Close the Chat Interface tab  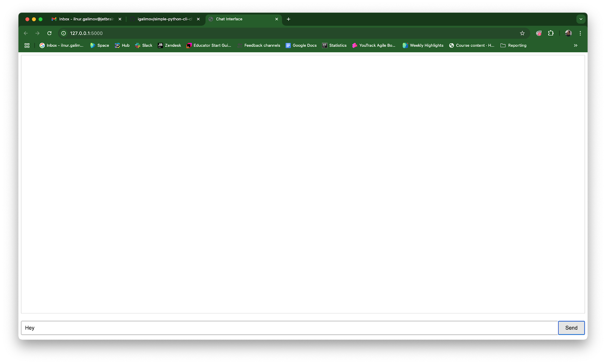pos(276,19)
